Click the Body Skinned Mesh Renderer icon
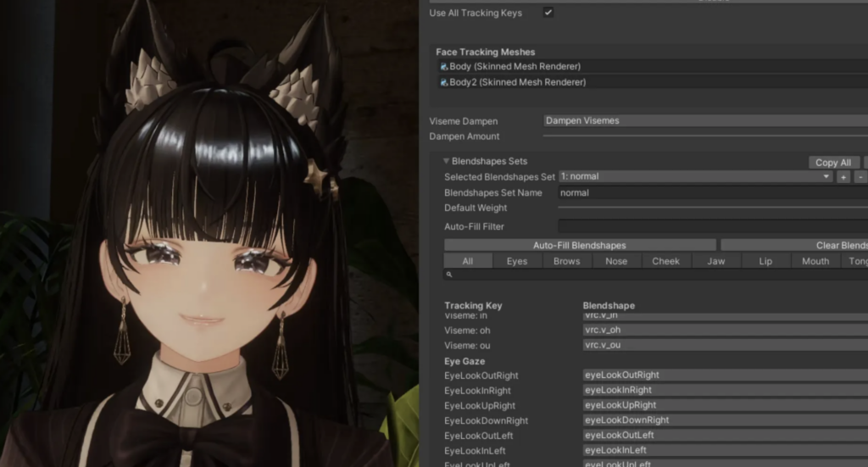 tap(443, 66)
